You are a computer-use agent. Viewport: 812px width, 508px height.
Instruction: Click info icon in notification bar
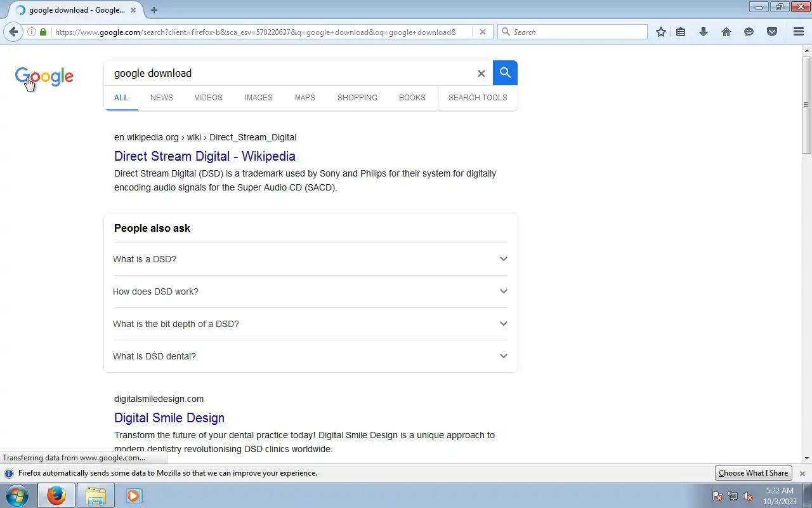pyautogui.click(x=9, y=473)
